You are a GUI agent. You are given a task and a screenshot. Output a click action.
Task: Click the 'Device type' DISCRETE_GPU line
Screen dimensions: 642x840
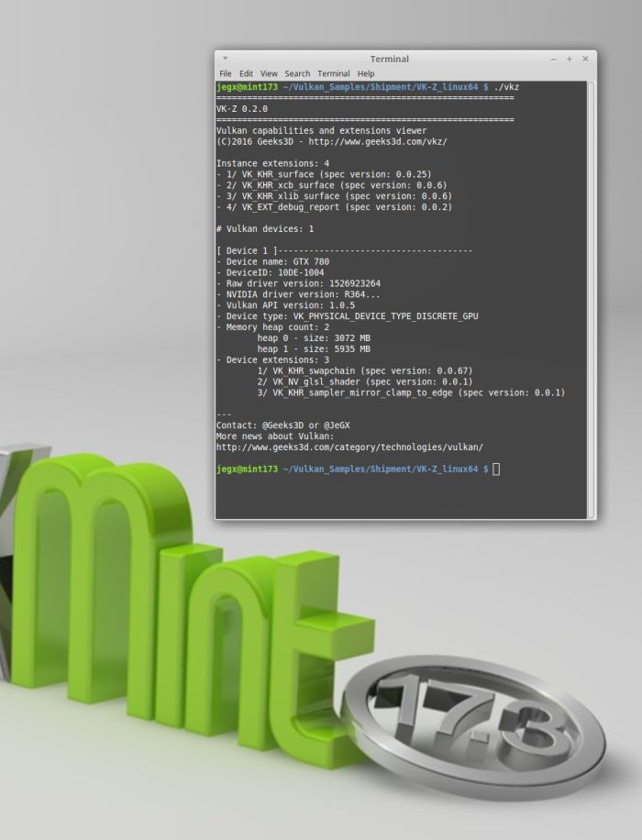click(347, 316)
